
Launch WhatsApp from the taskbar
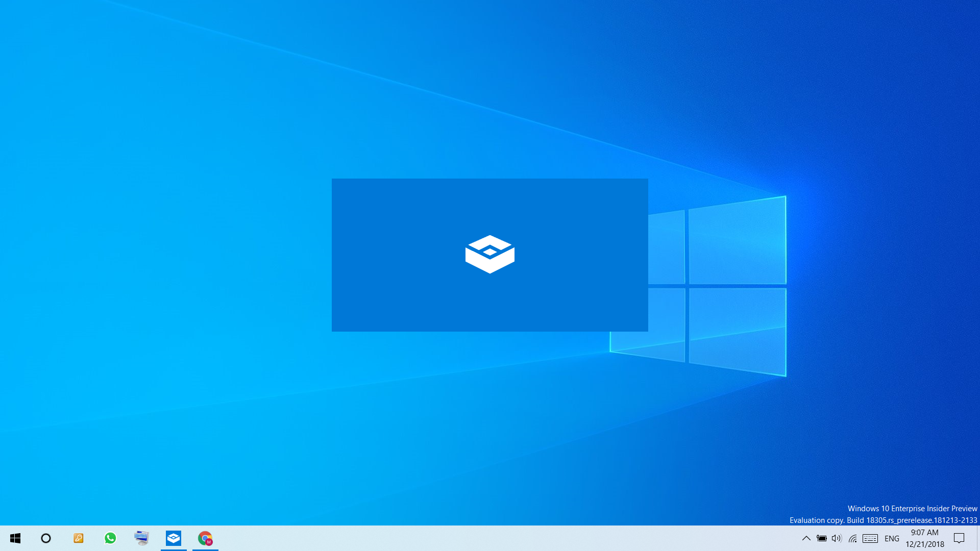[110, 538]
